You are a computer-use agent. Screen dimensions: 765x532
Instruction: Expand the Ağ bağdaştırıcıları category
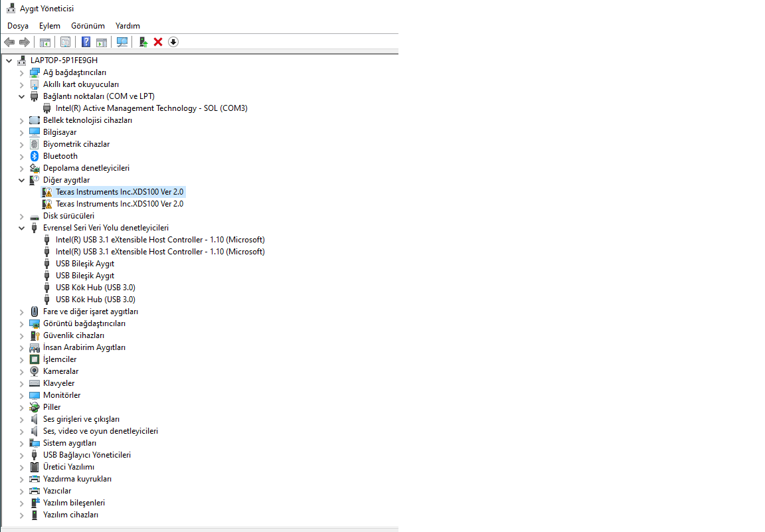[x=21, y=72]
